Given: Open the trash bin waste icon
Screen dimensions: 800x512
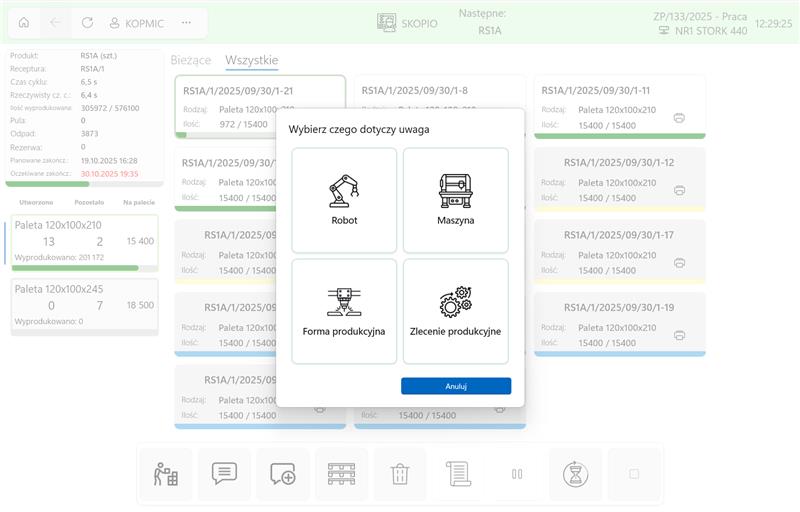Looking at the screenshot, I should (400, 474).
